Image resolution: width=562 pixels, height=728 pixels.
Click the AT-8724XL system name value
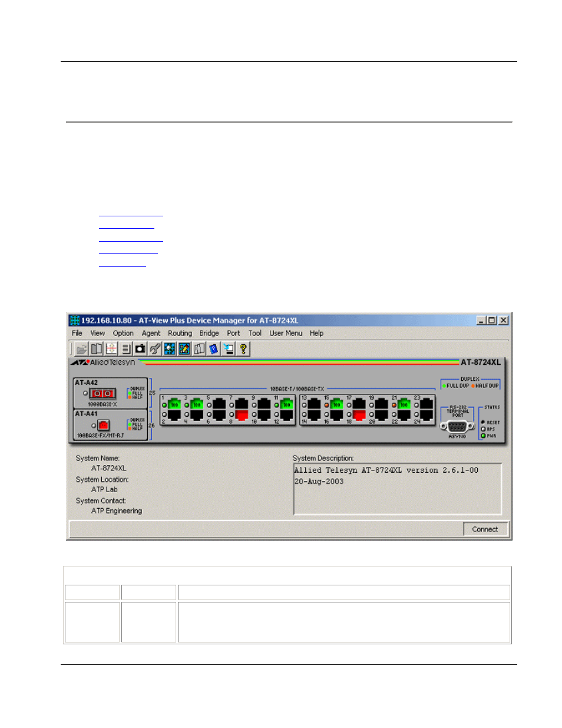(109, 468)
